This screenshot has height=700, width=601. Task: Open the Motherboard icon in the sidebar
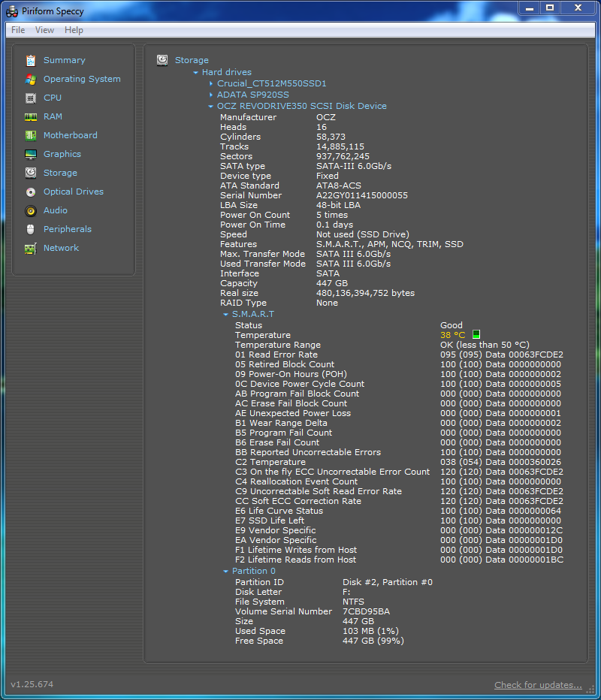click(31, 135)
